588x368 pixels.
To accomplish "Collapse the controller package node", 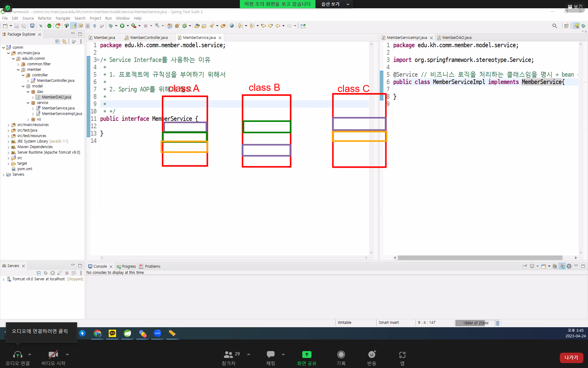I will coord(23,75).
